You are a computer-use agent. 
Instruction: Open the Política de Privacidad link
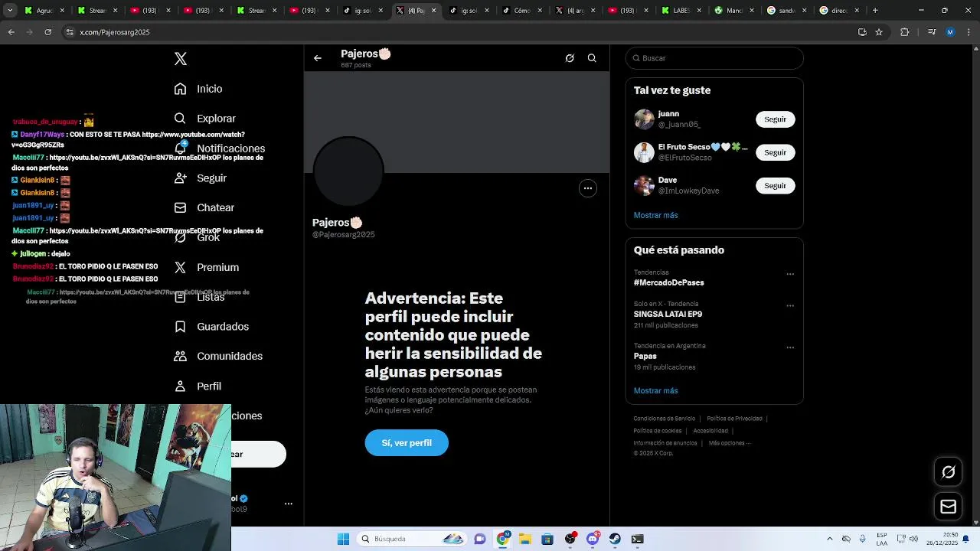[734, 419]
